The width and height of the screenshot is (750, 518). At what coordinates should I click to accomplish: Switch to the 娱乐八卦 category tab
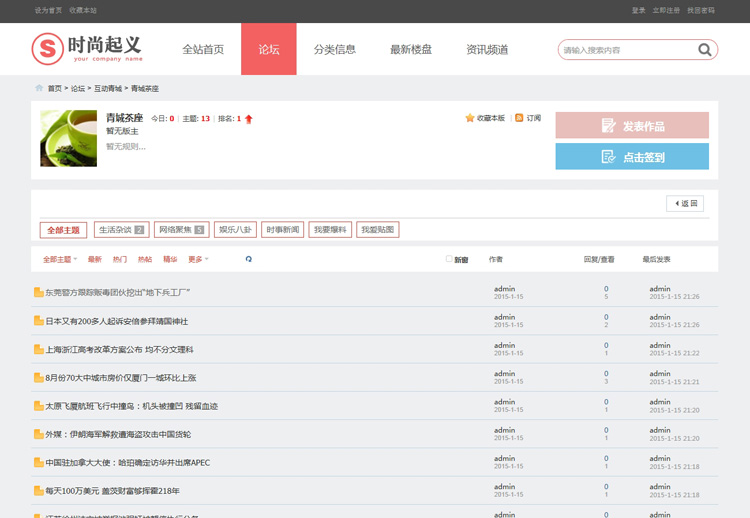236,230
